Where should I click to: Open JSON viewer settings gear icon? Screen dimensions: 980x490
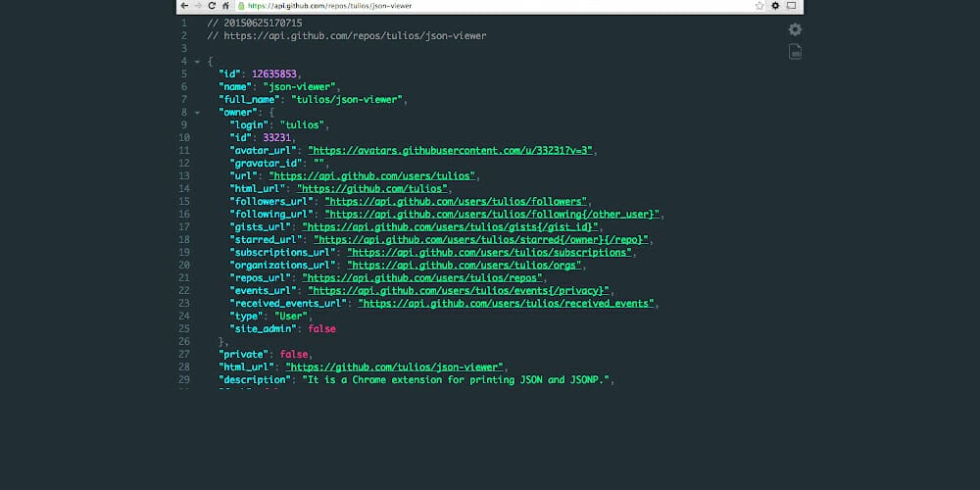pyautogui.click(x=795, y=29)
